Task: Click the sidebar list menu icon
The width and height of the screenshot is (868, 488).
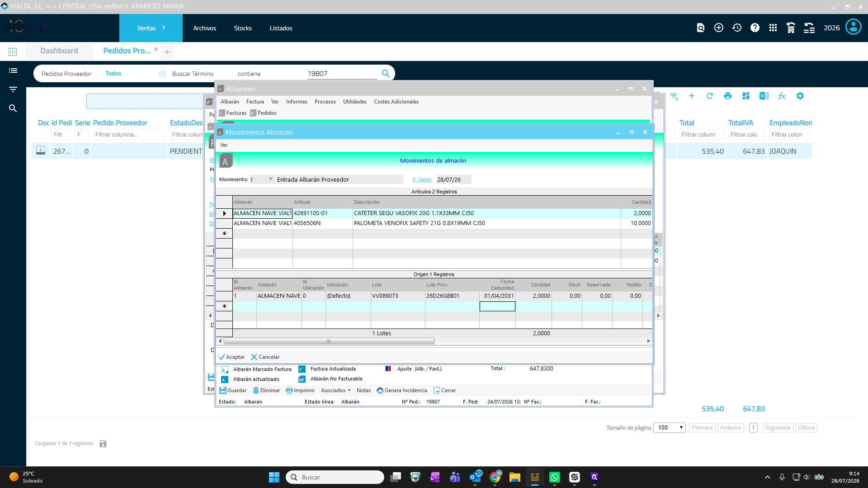Action: pos(13,70)
